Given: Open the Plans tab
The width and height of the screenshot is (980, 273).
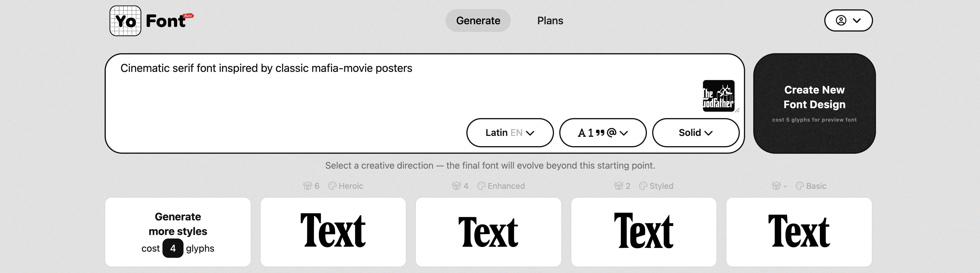Looking at the screenshot, I should (550, 20).
